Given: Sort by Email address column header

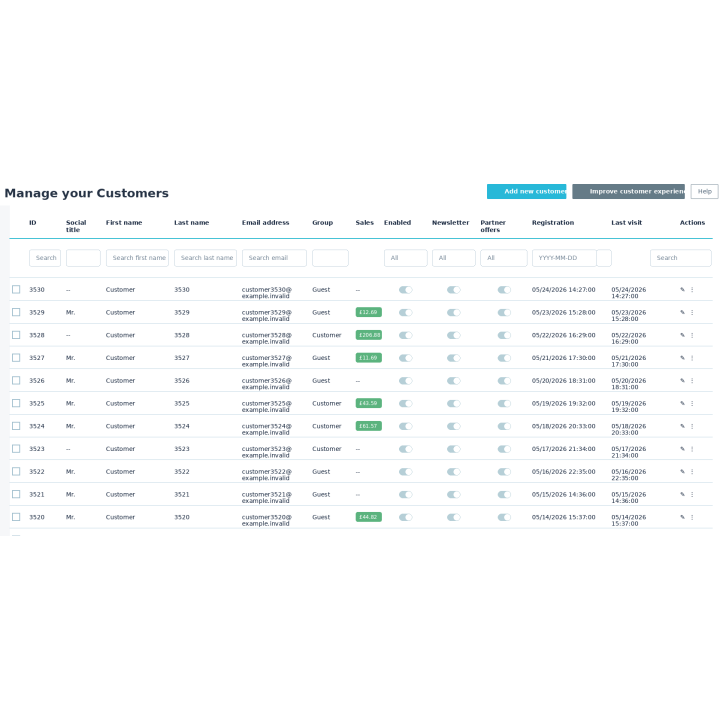Looking at the screenshot, I should 265,223.
